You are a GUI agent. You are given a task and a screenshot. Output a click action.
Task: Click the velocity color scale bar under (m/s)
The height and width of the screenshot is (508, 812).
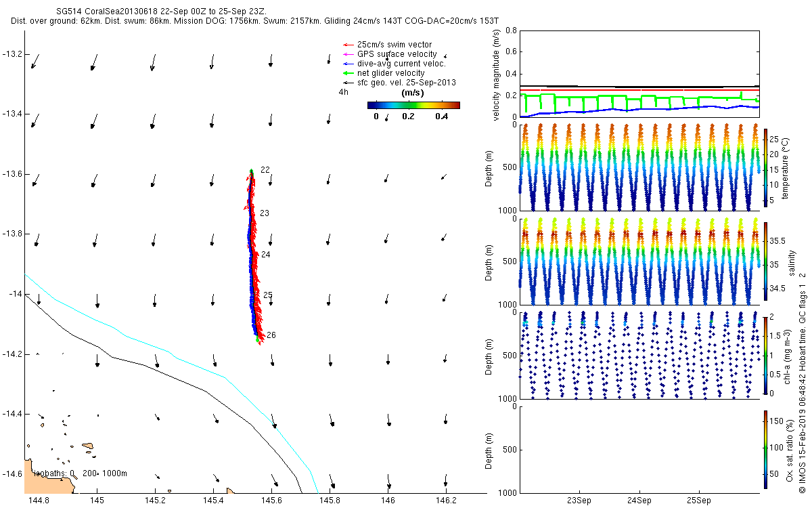coord(413,105)
